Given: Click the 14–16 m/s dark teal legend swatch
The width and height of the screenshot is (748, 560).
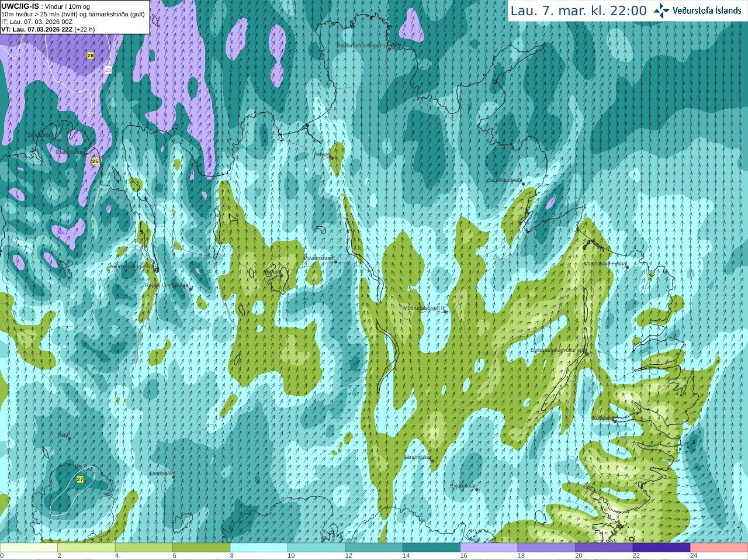Looking at the screenshot, I should click(x=431, y=548).
